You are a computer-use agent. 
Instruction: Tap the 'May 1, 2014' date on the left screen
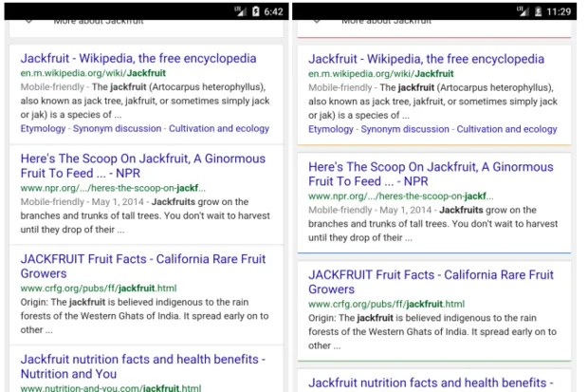coord(118,202)
